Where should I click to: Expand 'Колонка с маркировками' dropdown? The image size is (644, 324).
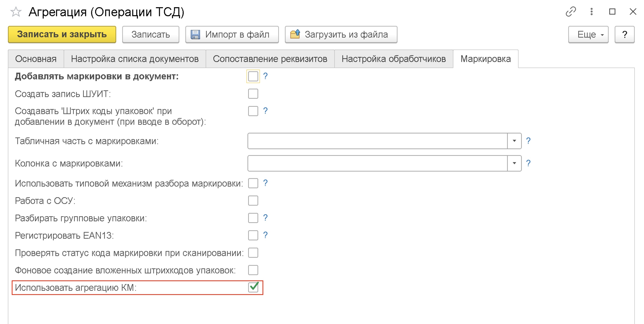[514, 163]
